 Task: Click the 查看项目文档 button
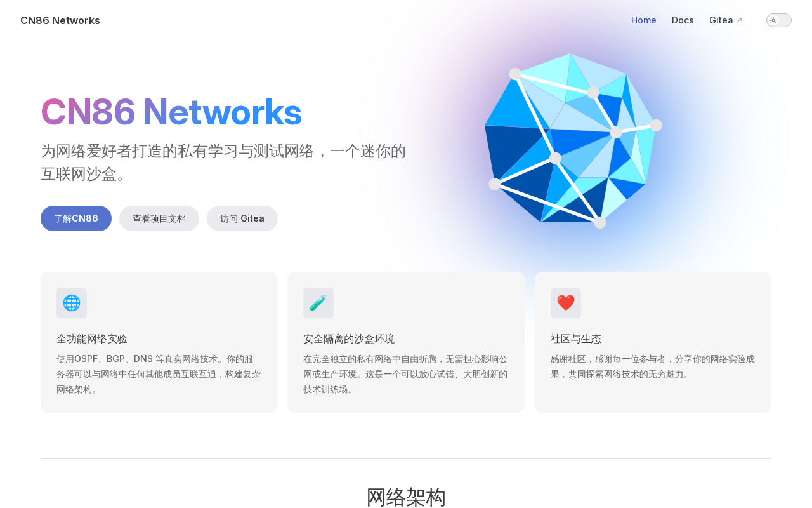[x=159, y=218]
